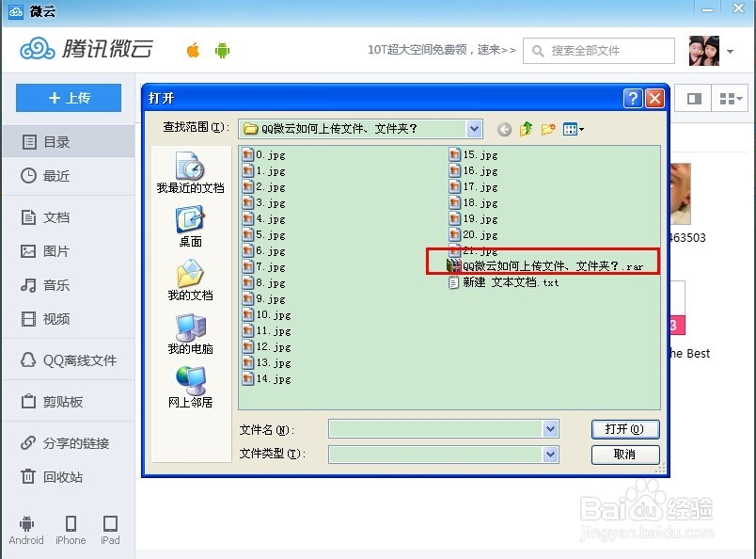Click the iPhone device icon at bottom
The height and width of the screenshot is (559, 756).
click(x=71, y=530)
